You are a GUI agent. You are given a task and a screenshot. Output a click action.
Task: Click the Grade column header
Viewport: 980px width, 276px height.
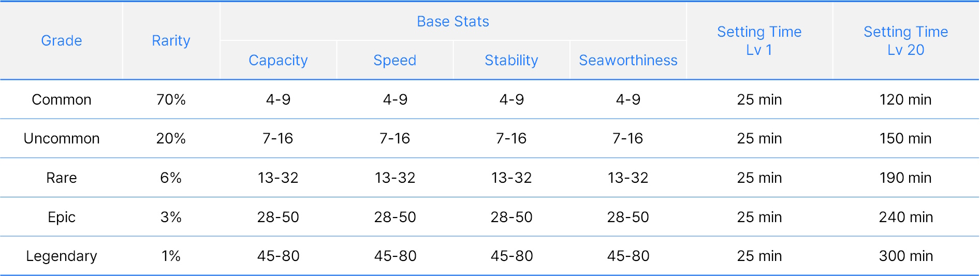[x=61, y=40]
